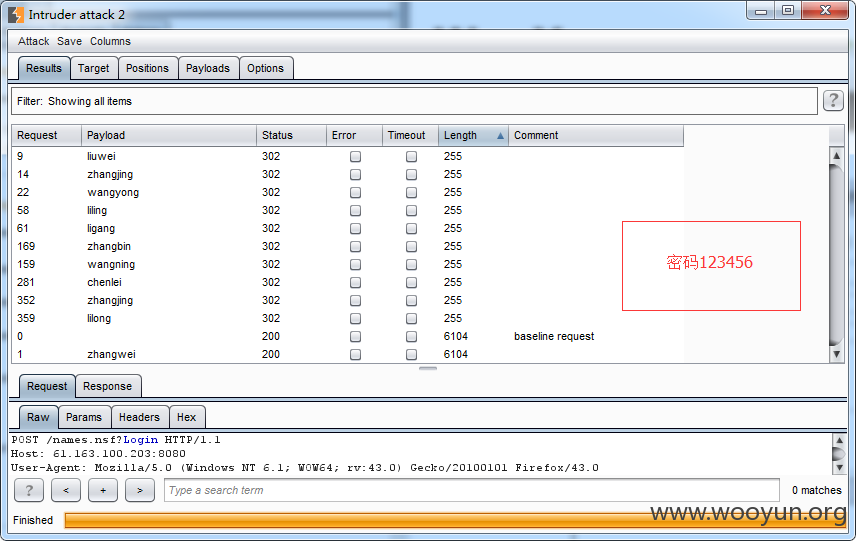Select the Raw view tab
The width and height of the screenshot is (856, 541).
tap(38, 418)
